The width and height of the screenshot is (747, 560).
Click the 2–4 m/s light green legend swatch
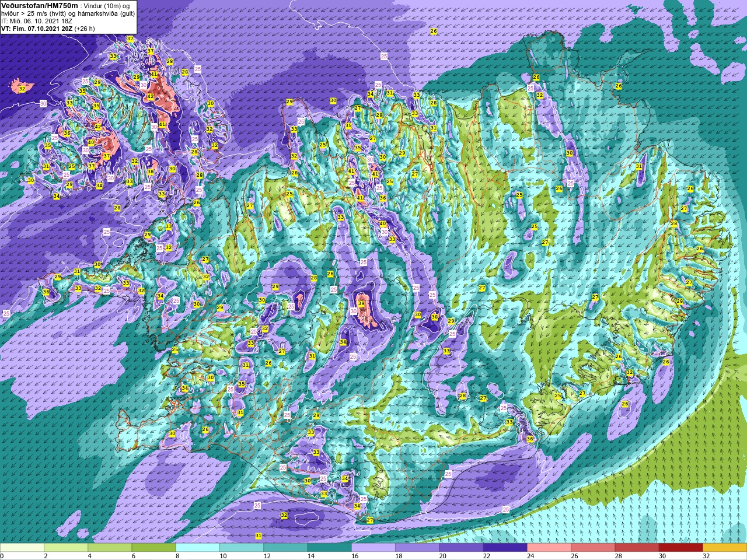(x=66, y=548)
